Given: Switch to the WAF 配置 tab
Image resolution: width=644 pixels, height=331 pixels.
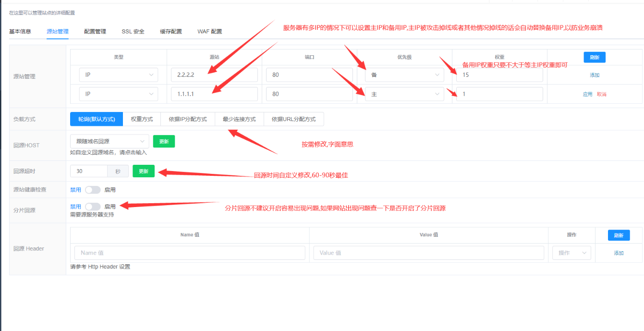Looking at the screenshot, I should coord(210,31).
